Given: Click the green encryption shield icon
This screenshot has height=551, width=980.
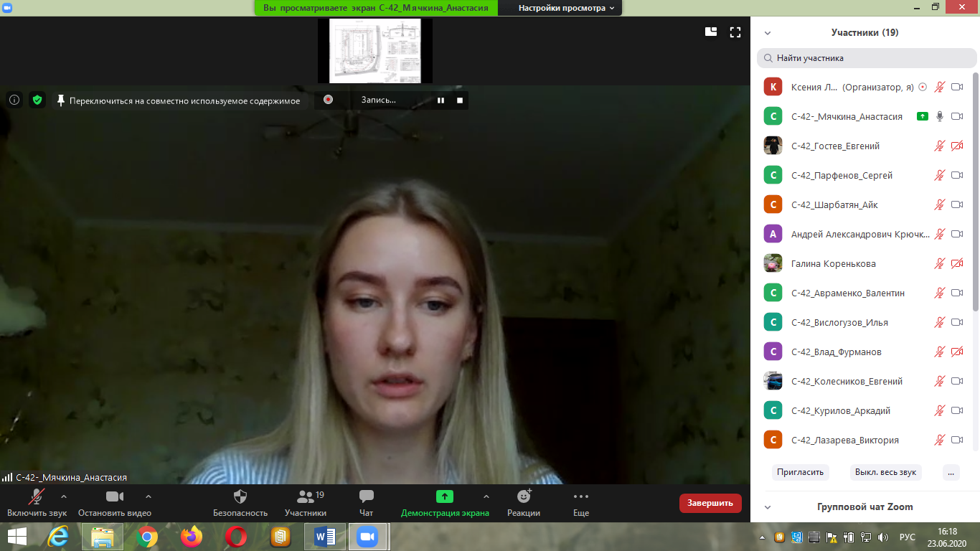Looking at the screenshot, I should 37,100.
